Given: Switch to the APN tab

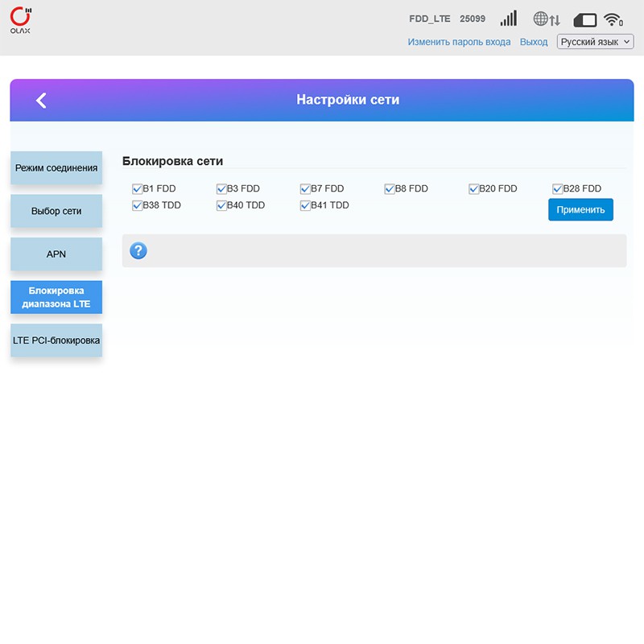Looking at the screenshot, I should pyautogui.click(x=56, y=254).
